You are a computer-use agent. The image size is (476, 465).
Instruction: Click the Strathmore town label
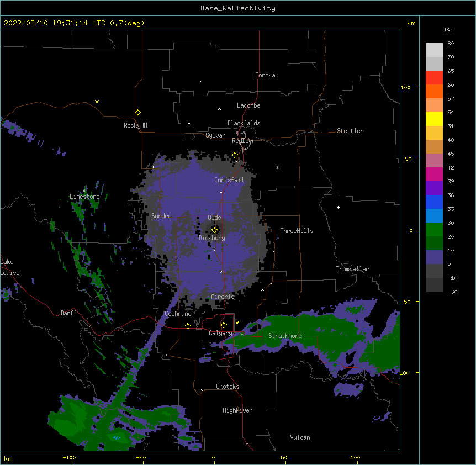(x=285, y=336)
